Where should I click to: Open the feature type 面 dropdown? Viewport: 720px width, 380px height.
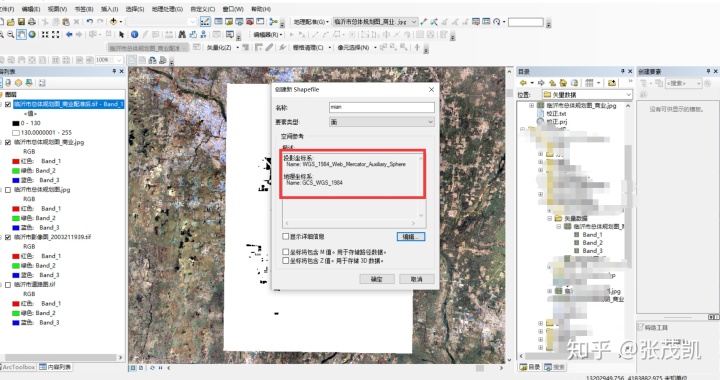(x=382, y=122)
